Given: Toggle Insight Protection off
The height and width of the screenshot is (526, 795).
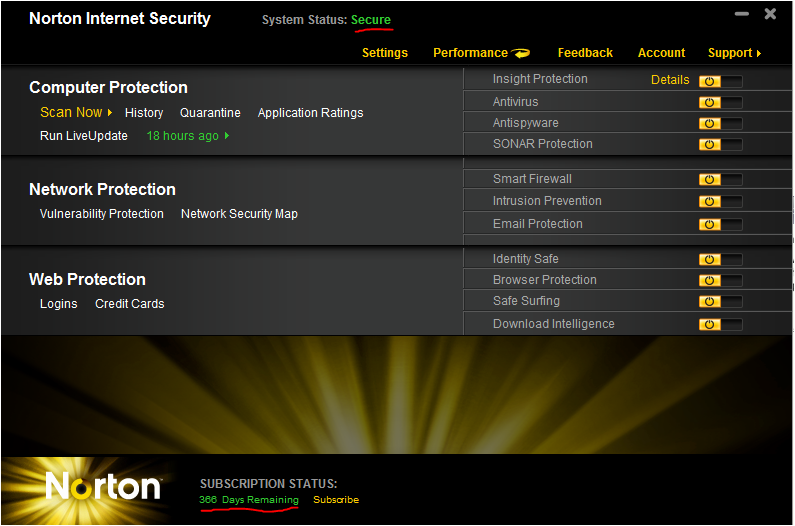Looking at the screenshot, I should (x=720, y=81).
